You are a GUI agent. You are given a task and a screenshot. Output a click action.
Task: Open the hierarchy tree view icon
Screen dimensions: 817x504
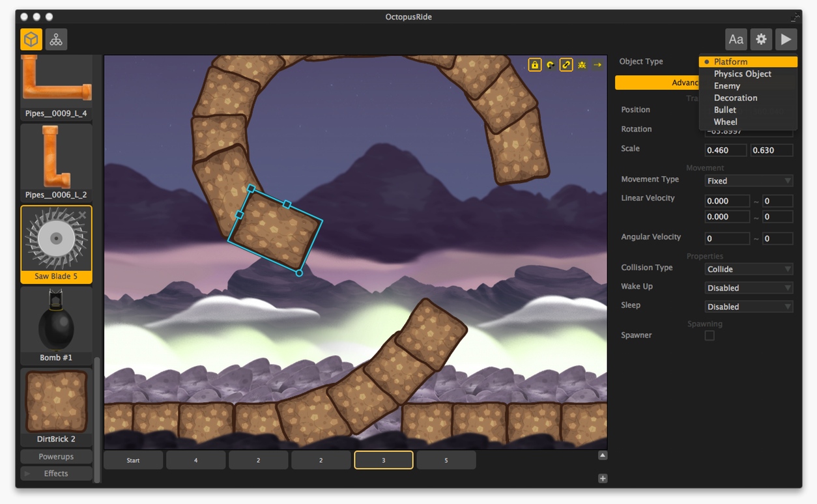[x=57, y=40]
